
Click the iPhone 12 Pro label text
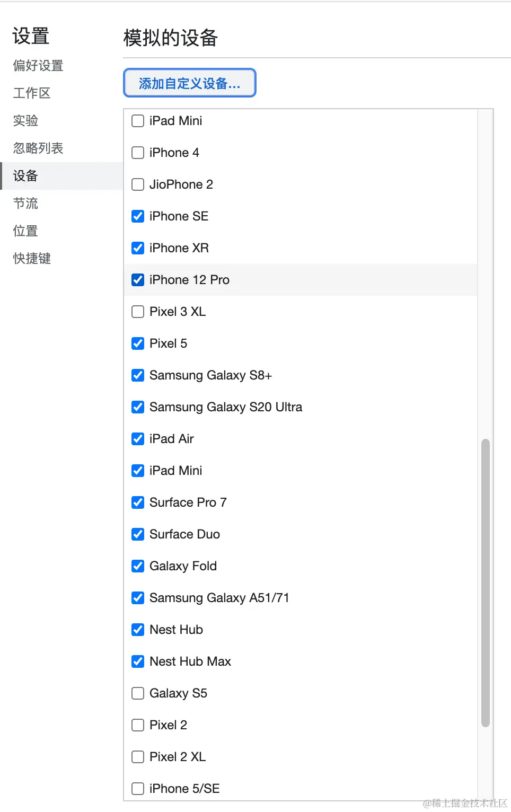pyautogui.click(x=189, y=280)
